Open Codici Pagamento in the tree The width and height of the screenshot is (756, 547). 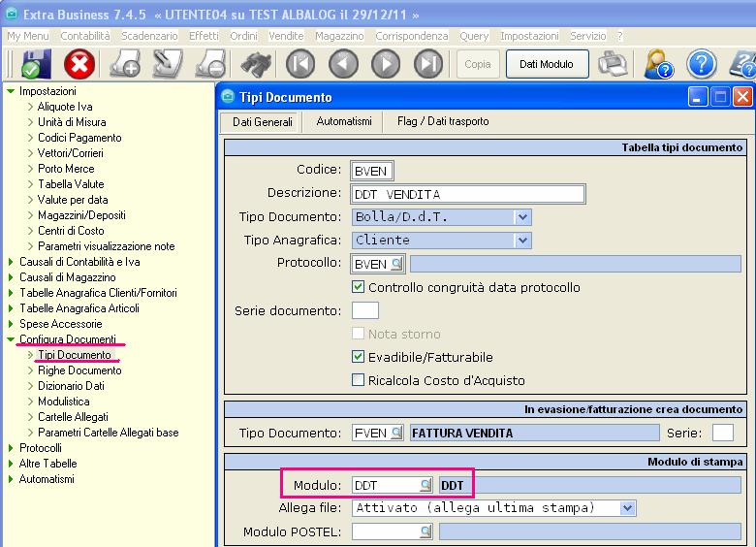point(79,138)
